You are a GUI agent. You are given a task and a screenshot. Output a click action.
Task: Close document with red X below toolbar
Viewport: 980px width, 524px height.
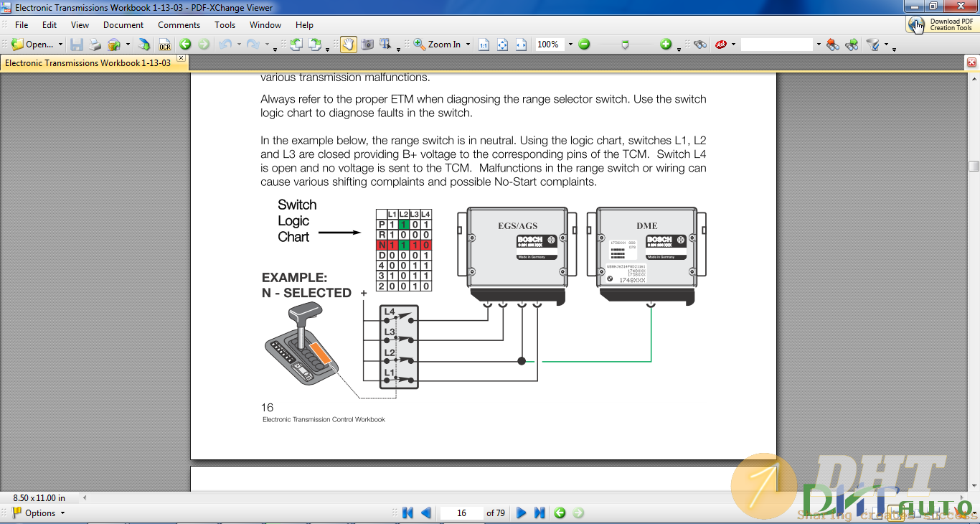(972, 62)
